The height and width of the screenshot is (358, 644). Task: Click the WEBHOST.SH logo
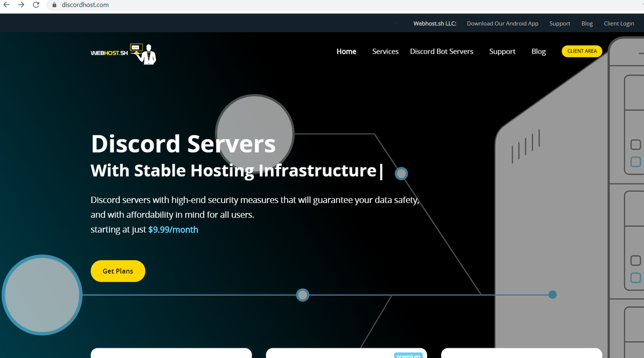click(123, 54)
